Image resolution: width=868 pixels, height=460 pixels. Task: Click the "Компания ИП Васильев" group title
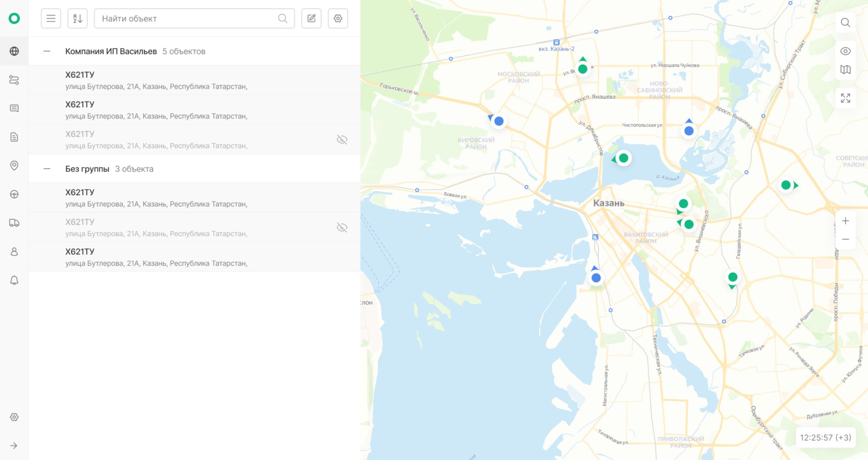(x=111, y=51)
